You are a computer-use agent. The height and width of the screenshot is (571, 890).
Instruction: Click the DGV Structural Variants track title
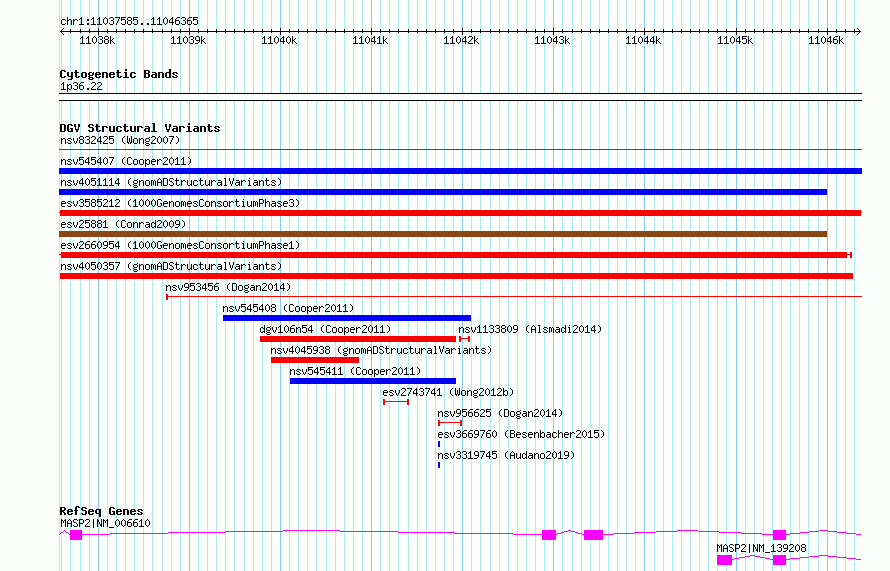click(140, 128)
